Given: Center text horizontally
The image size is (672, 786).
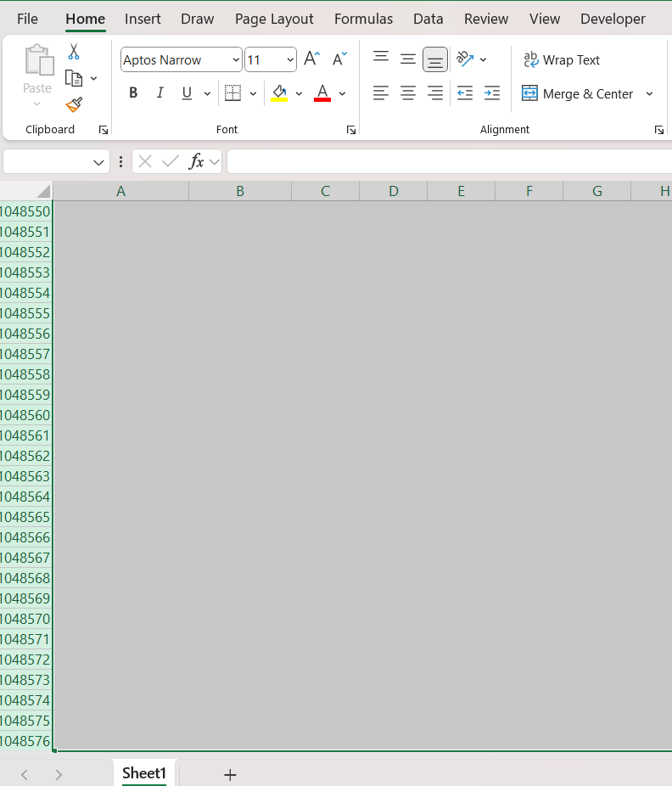Looking at the screenshot, I should [408, 93].
